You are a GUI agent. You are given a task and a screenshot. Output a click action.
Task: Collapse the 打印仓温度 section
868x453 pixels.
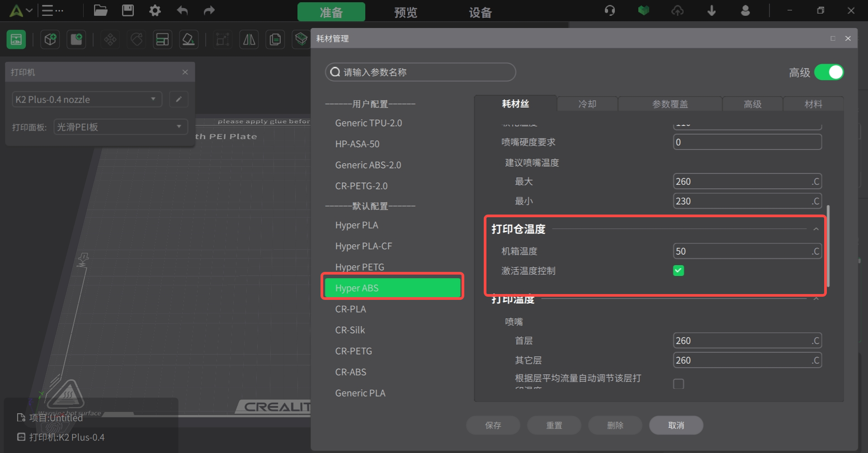click(x=816, y=229)
